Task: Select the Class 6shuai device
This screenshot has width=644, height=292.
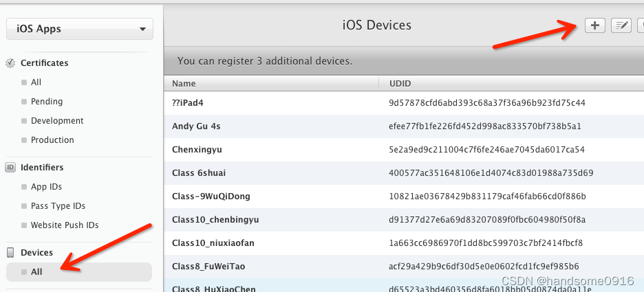Action: tap(404, 173)
